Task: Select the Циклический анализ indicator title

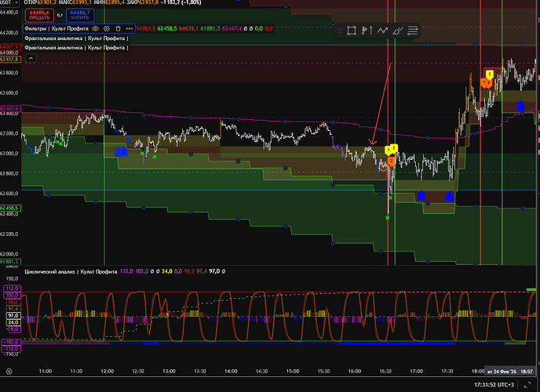Action: click(x=69, y=272)
